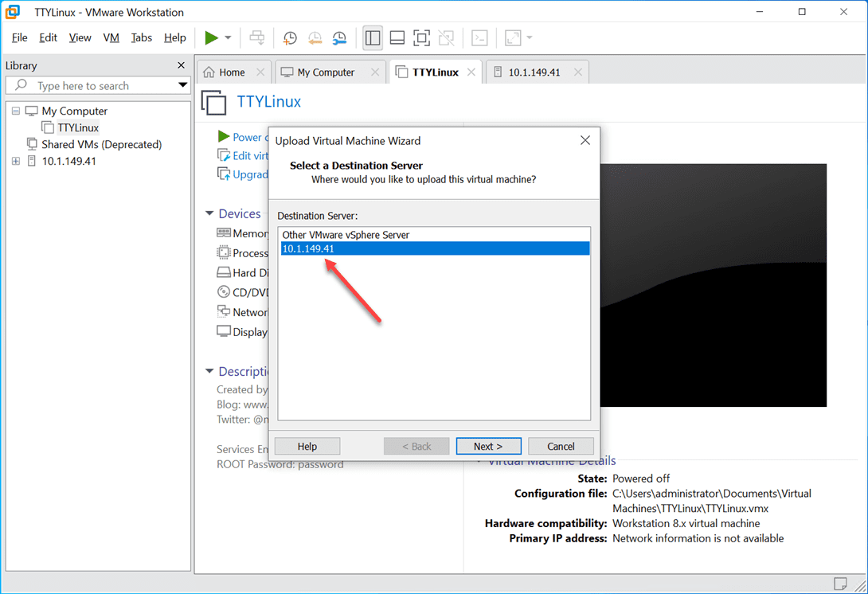Screen dimensions: 868x594
Task: Open the Tabs menu
Action: point(141,37)
